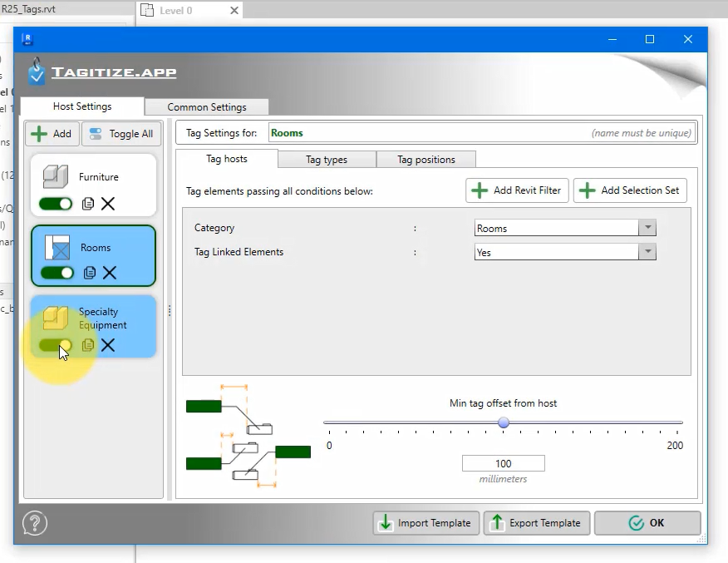Toggle the Furniture host switch off
The image size is (728, 563).
coord(56,204)
